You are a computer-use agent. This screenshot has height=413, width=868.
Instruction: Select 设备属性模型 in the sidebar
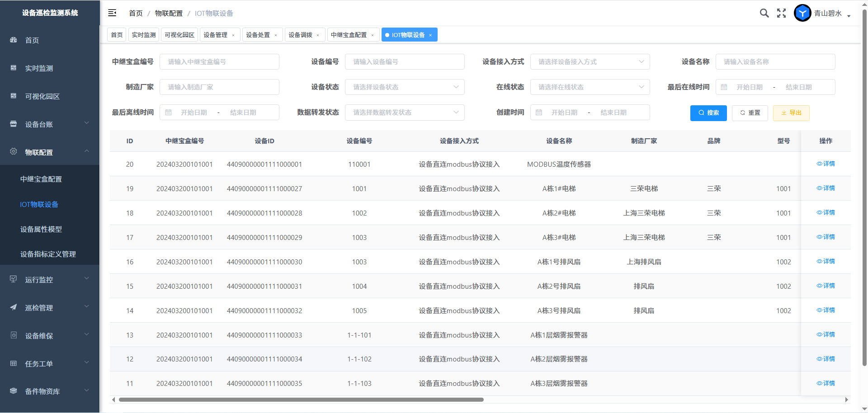tap(41, 229)
